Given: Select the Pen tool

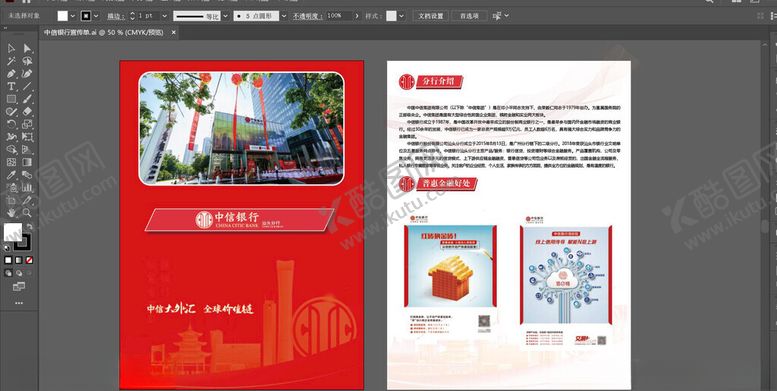Looking at the screenshot, I should 11,74.
